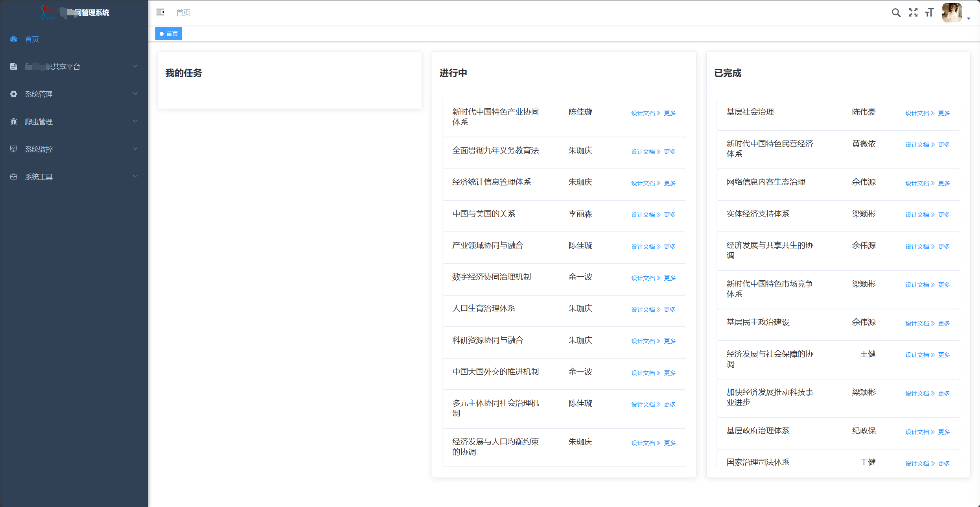Click the 进行中 card heading

tap(453, 73)
